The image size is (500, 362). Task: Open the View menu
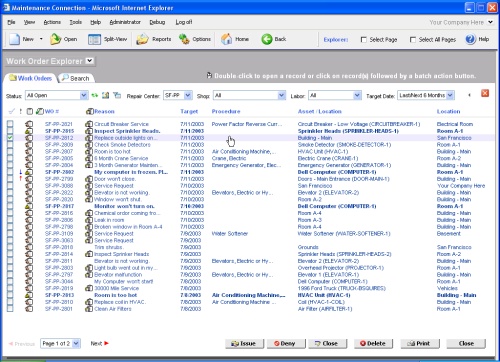29,22
